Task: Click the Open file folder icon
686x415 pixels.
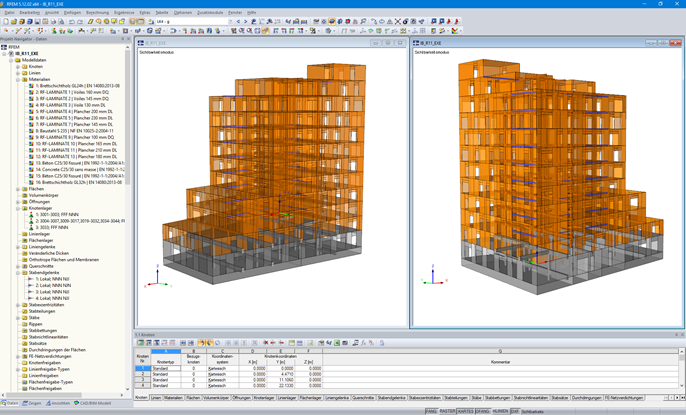Action: (x=14, y=21)
